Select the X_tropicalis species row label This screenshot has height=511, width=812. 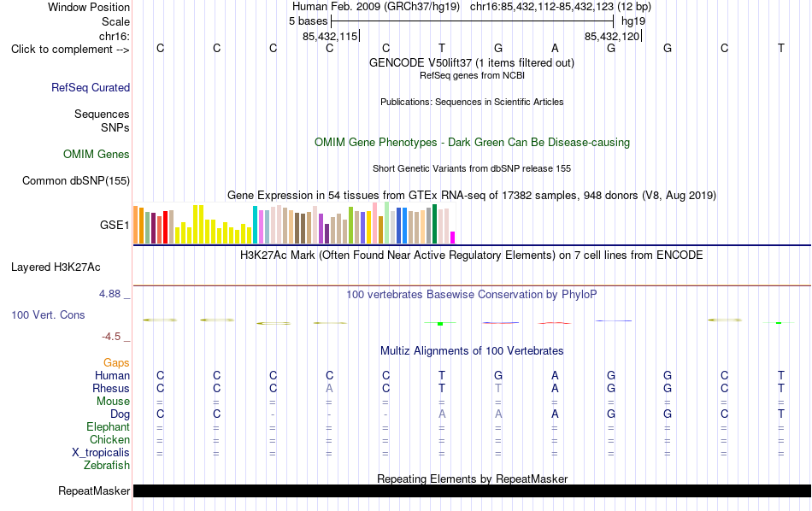(x=101, y=453)
